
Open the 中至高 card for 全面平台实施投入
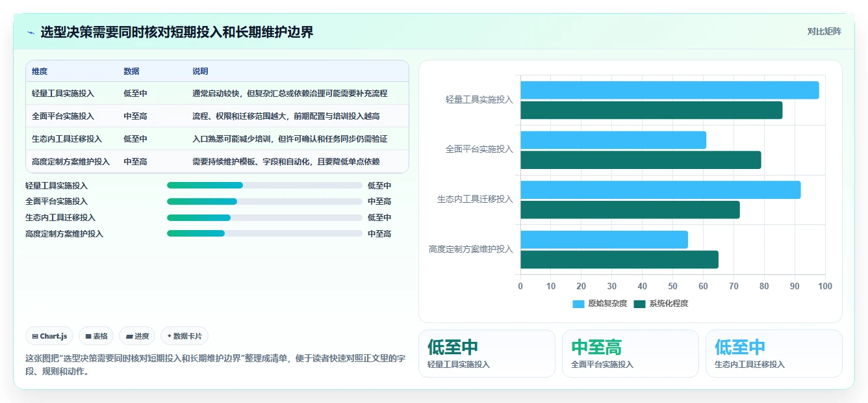point(630,354)
